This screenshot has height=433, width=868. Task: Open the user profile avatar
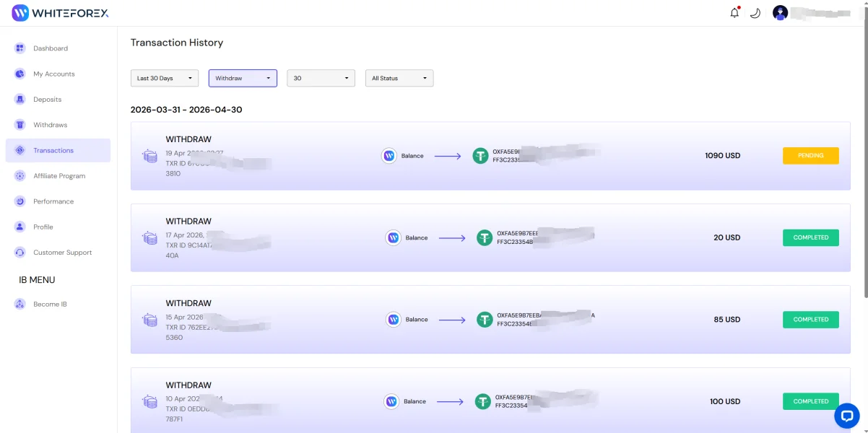pos(780,12)
